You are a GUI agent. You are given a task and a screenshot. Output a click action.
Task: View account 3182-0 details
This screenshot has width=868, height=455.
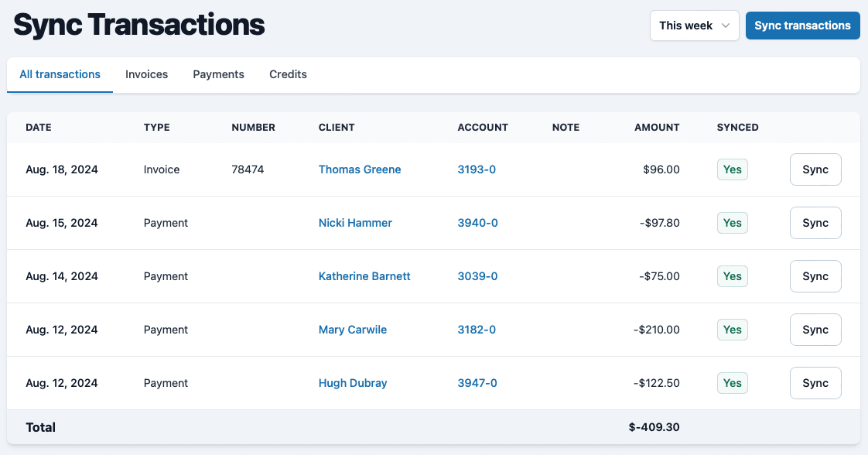(x=477, y=330)
